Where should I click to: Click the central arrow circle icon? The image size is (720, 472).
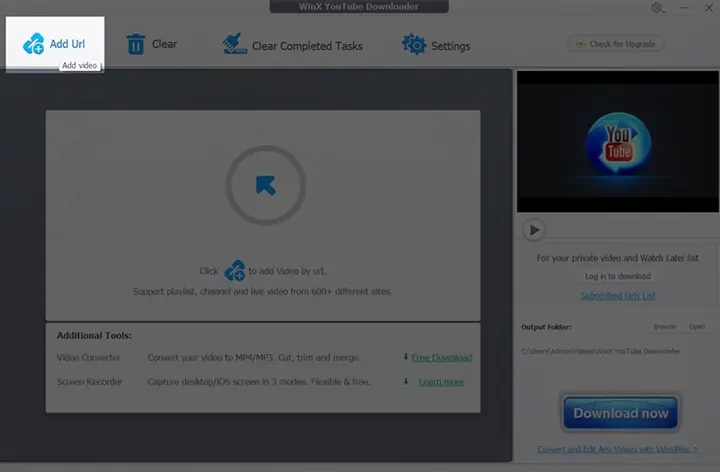266,185
